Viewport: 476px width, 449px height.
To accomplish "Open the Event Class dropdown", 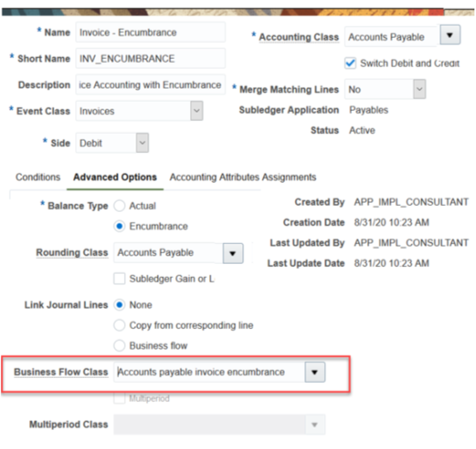I will point(197,111).
